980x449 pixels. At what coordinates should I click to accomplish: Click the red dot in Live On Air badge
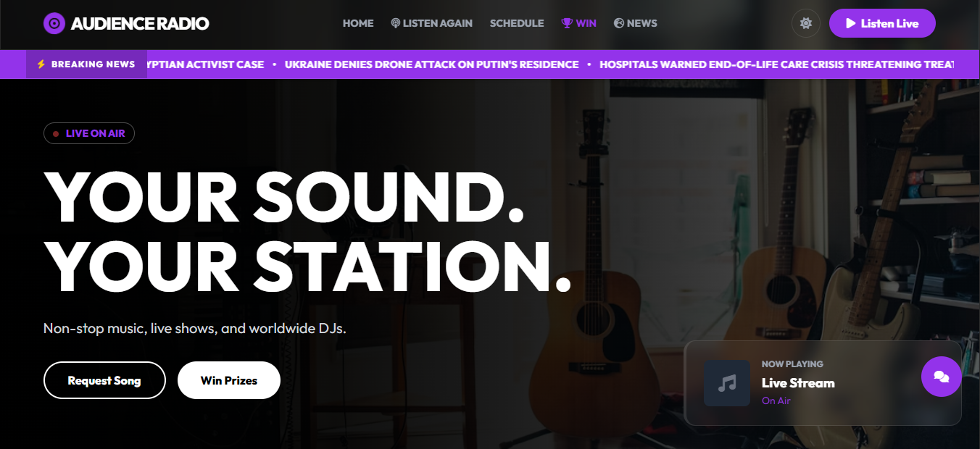pyautogui.click(x=56, y=134)
